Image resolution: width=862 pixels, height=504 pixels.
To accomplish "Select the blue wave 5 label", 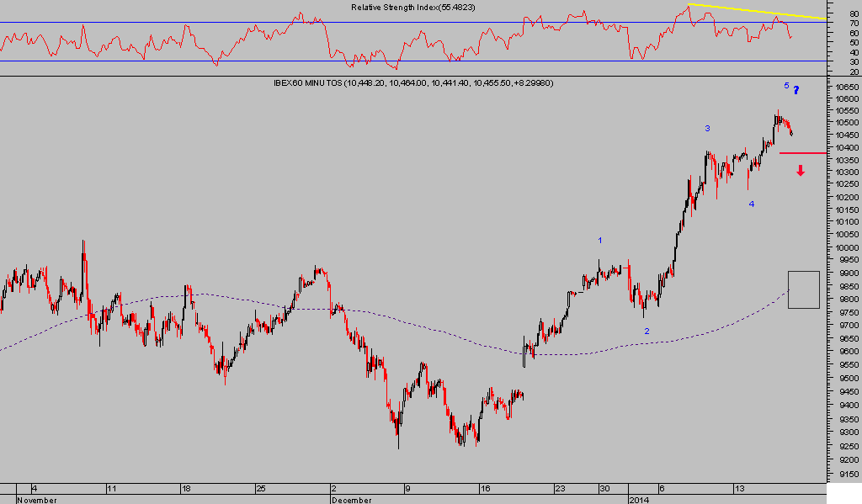I will 786,86.
